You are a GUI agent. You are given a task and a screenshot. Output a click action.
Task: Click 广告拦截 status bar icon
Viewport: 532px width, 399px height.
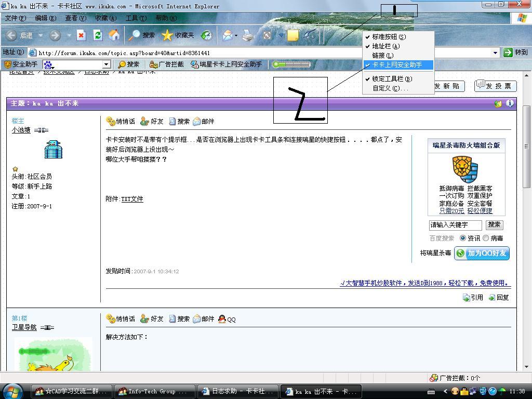coord(434,378)
